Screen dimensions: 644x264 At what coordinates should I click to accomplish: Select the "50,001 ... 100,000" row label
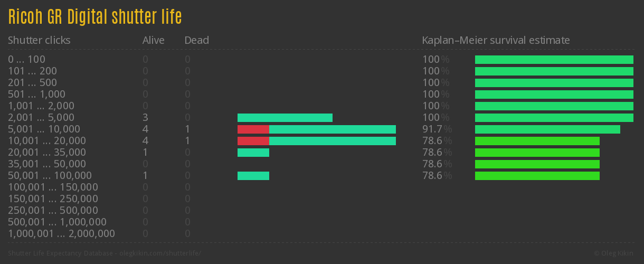coord(50,175)
